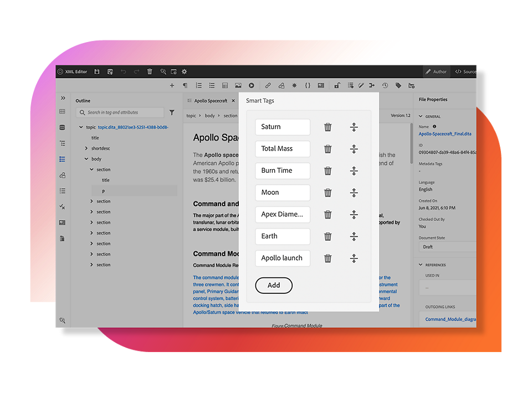
Task: Insert bulleted list icon
Action: (212, 85)
